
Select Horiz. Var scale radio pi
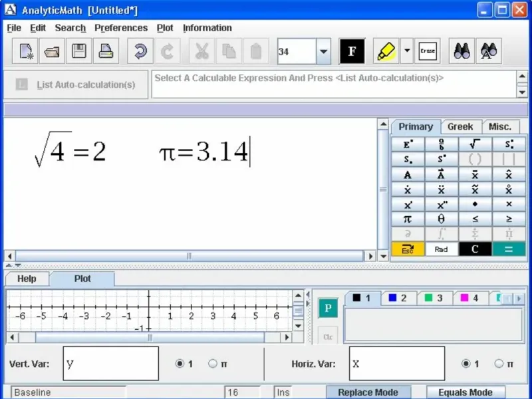[x=499, y=364]
